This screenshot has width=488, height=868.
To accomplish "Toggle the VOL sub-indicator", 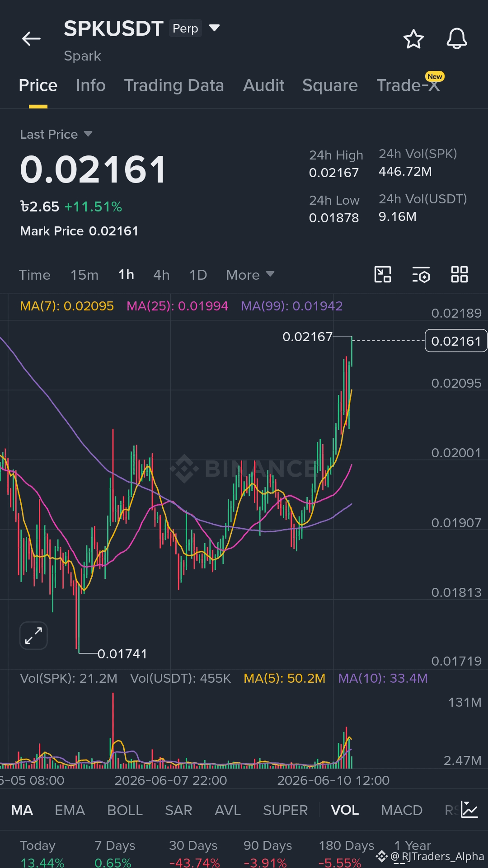I will pos(345,810).
